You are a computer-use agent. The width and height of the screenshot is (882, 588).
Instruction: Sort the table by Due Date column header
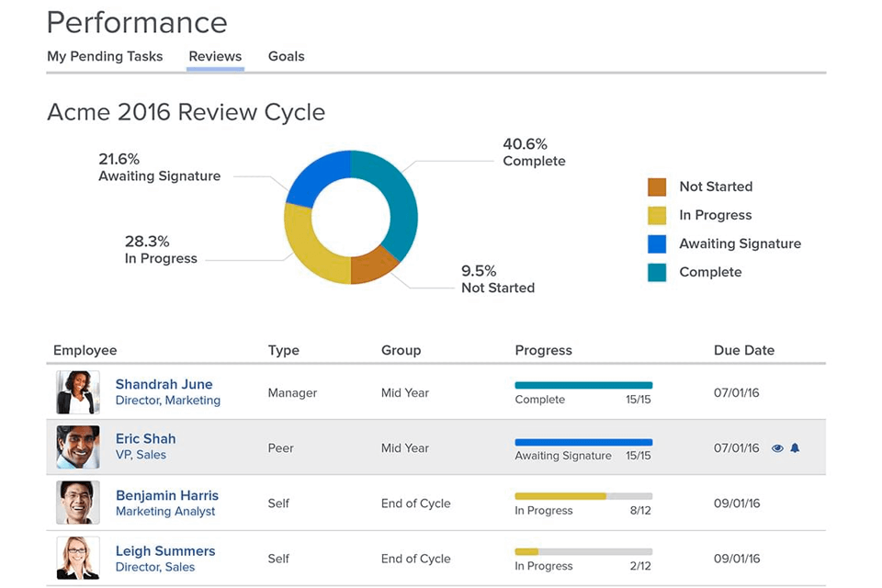coord(743,350)
